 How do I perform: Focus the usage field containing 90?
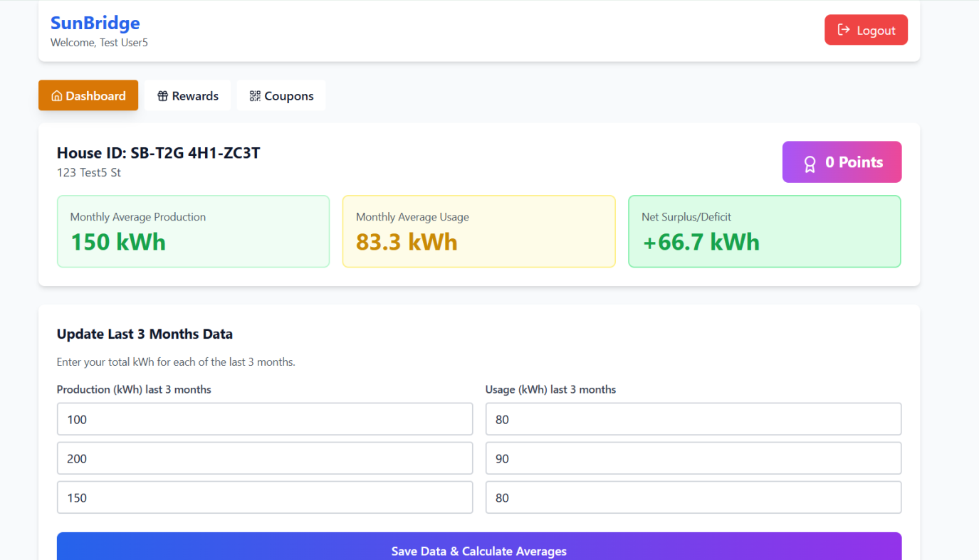pyautogui.click(x=693, y=458)
